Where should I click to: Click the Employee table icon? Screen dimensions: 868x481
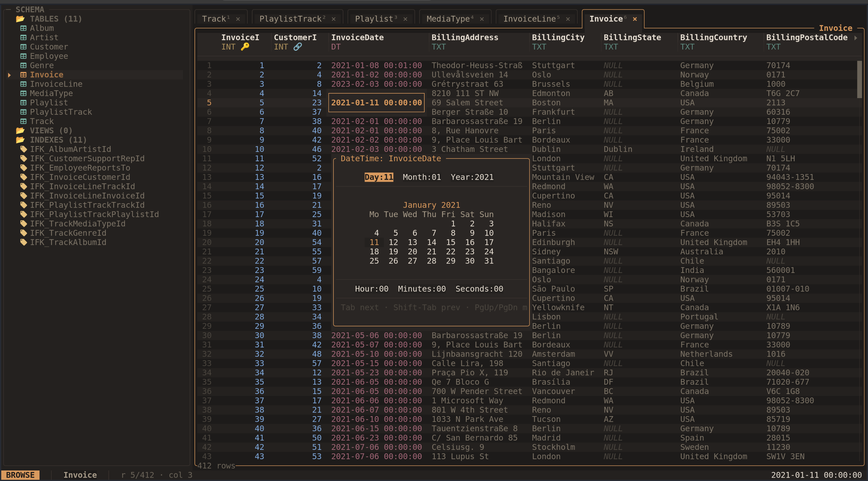point(23,56)
